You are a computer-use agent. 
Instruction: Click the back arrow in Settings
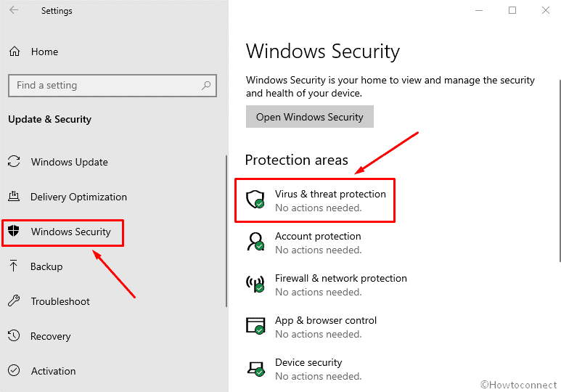(15, 11)
